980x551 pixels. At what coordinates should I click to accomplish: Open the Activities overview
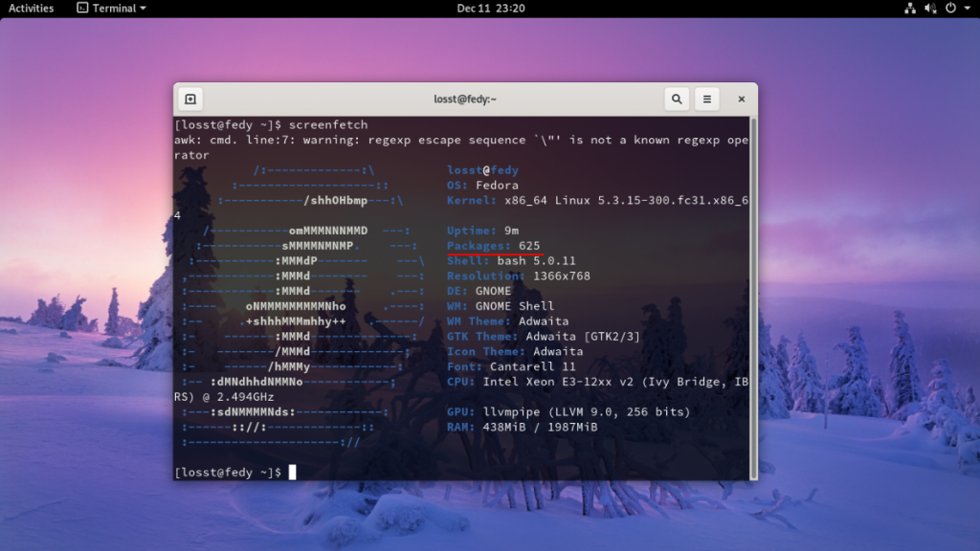[31, 8]
